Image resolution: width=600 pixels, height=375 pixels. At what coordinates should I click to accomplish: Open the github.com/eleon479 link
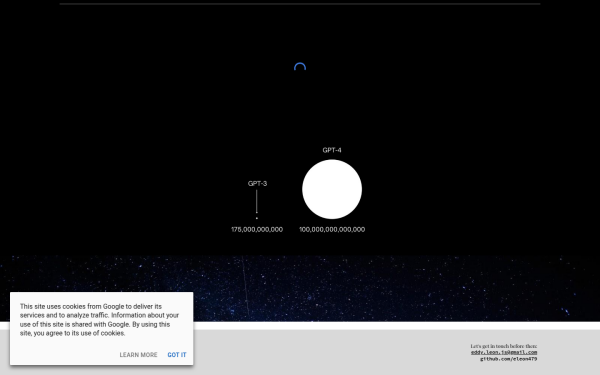pos(509,359)
